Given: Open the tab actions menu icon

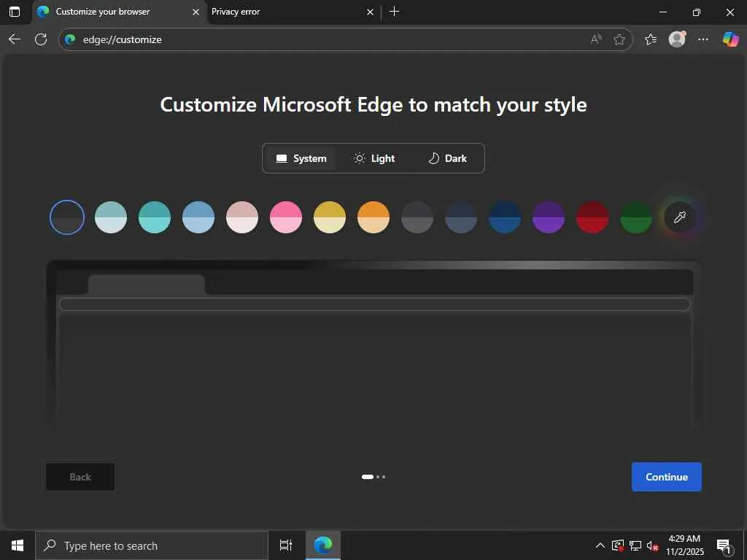Looking at the screenshot, I should 15,12.
